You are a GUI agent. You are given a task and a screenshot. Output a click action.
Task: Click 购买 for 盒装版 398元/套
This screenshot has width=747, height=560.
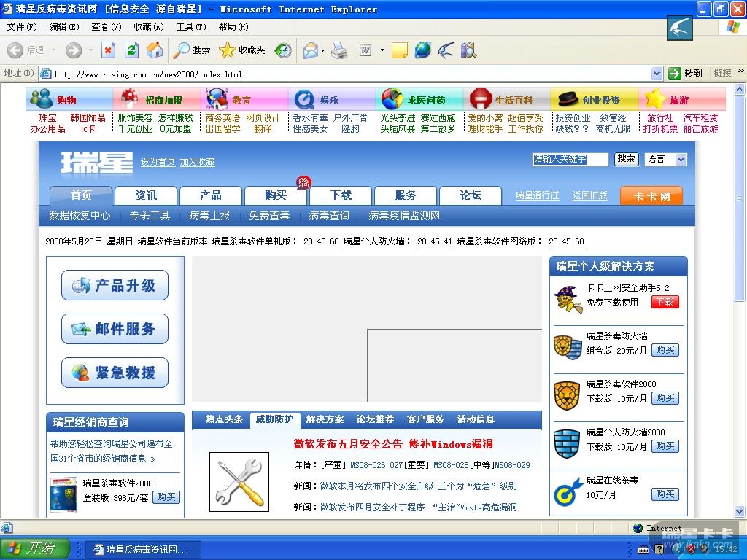[x=166, y=497]
